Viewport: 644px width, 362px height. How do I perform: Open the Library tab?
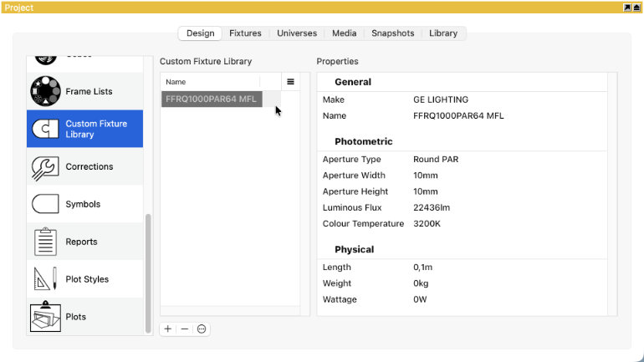click(443, 33)
